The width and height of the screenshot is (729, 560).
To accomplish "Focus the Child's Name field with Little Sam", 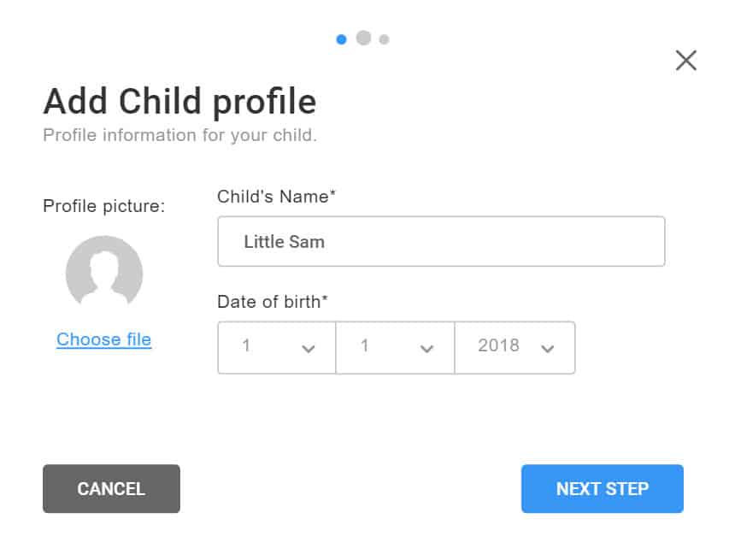I will 441,241.
